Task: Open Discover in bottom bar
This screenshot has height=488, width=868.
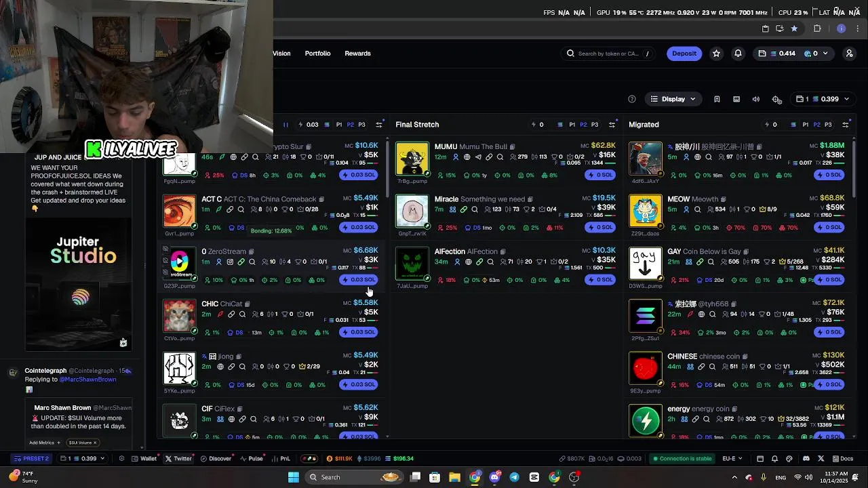Action: pyautogui.click(x=216, y=458)
